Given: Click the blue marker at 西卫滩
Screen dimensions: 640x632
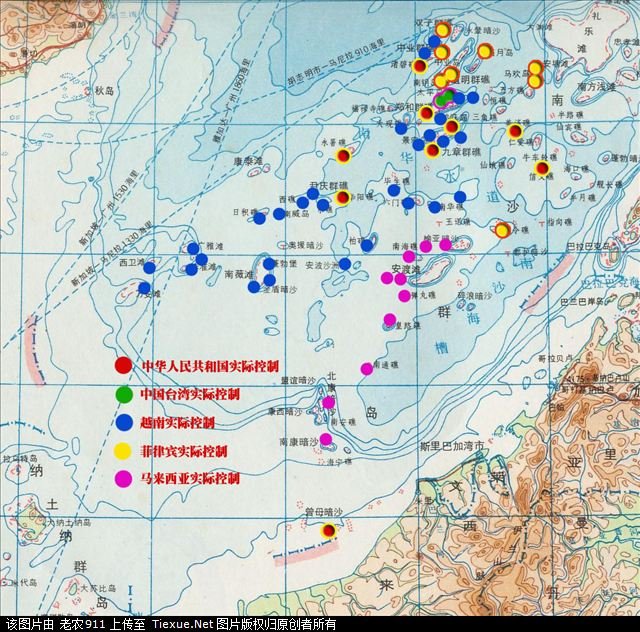Looking at the screenshot, I should pos(149,267).
